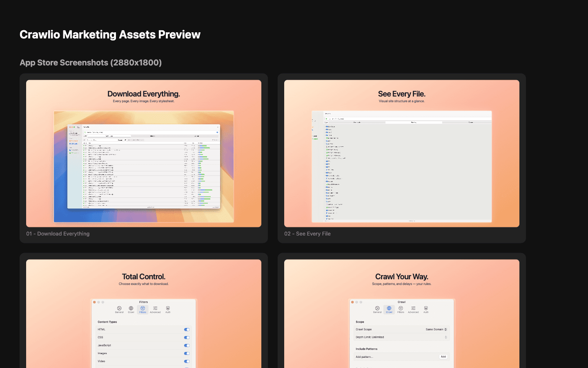588x368 pixels.
Task: Select highlighted Filters icon in Filters window
Action: click(143, 310)
